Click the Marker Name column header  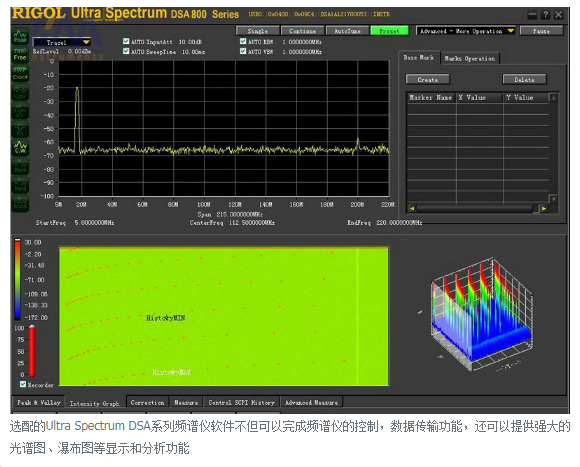coord(431,98)
